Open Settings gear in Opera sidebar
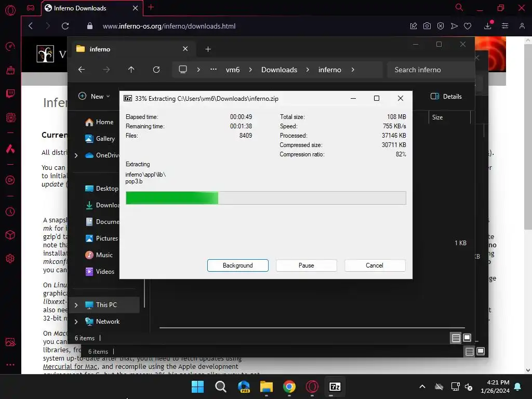 click(x=10, y=259)
